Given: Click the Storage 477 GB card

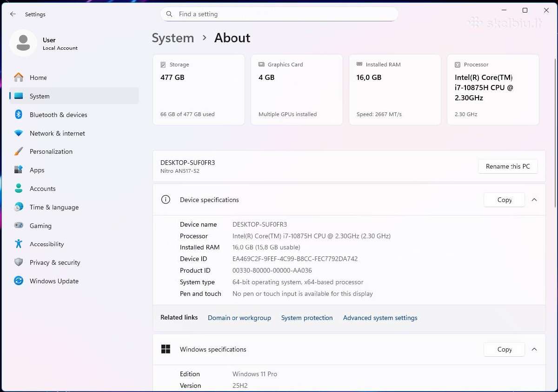Looking at the screenshot, I should point(199,90).
